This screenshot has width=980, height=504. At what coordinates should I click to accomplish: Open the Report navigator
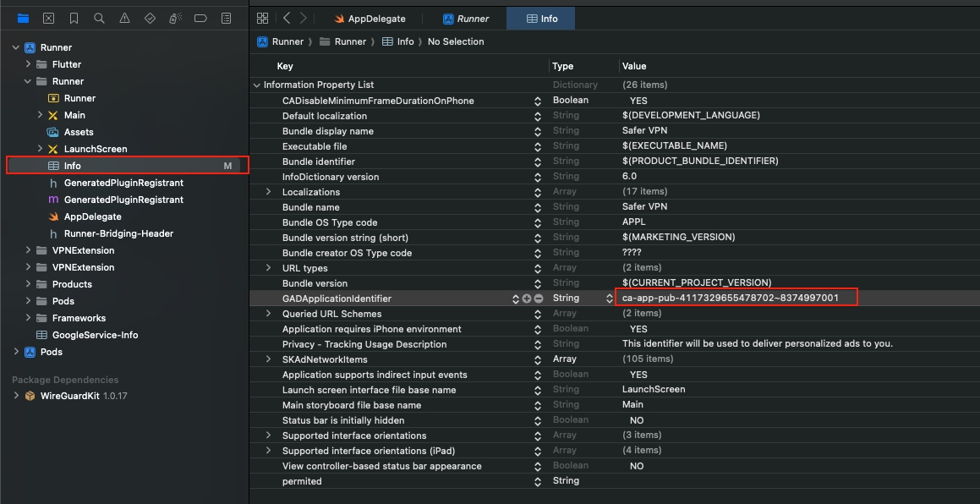226,18
